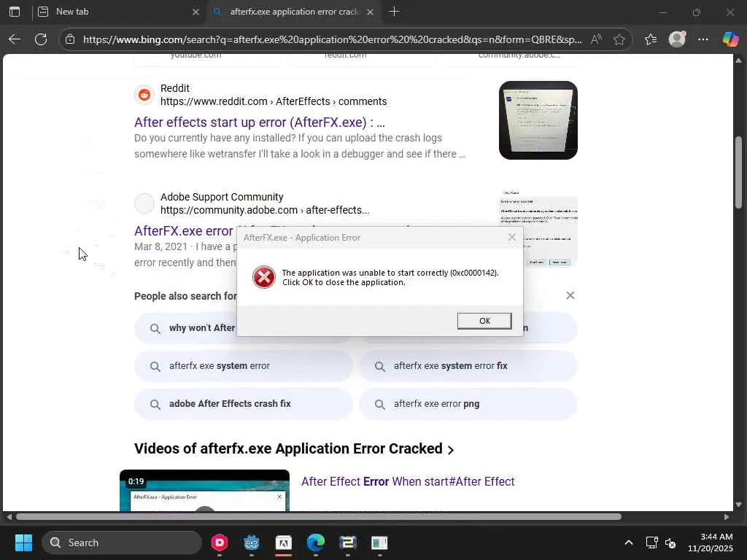Play the 0:19 video thumbnail
The height and width of the screenshot is (560, 747).
(204, 491)
